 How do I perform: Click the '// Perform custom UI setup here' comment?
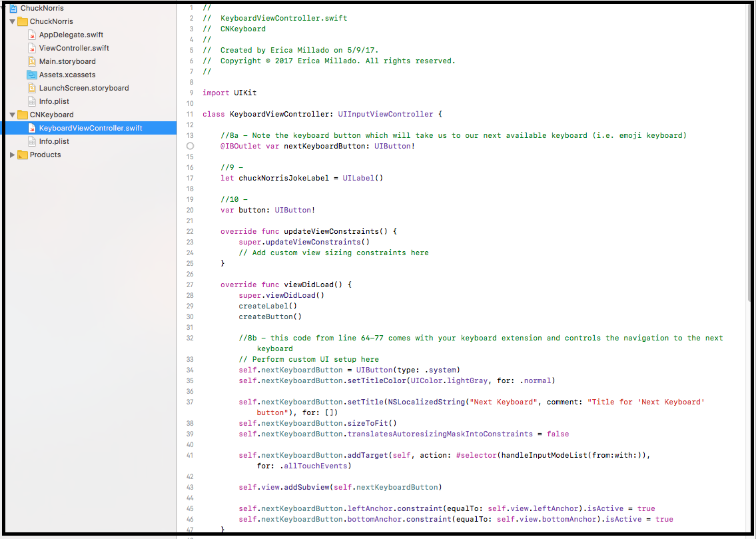click(x=308, y=360)
